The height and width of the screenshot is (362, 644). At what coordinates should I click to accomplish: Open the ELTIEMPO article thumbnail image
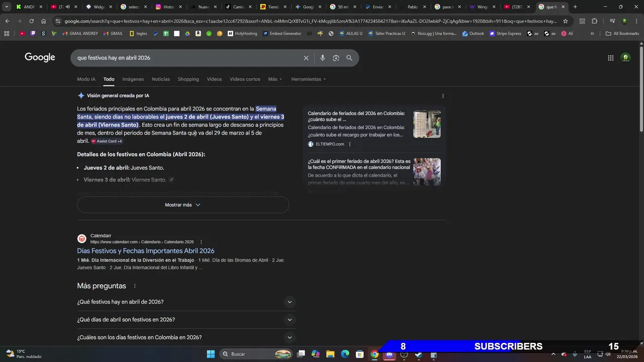pyautogui.click(x=427, y=124)
